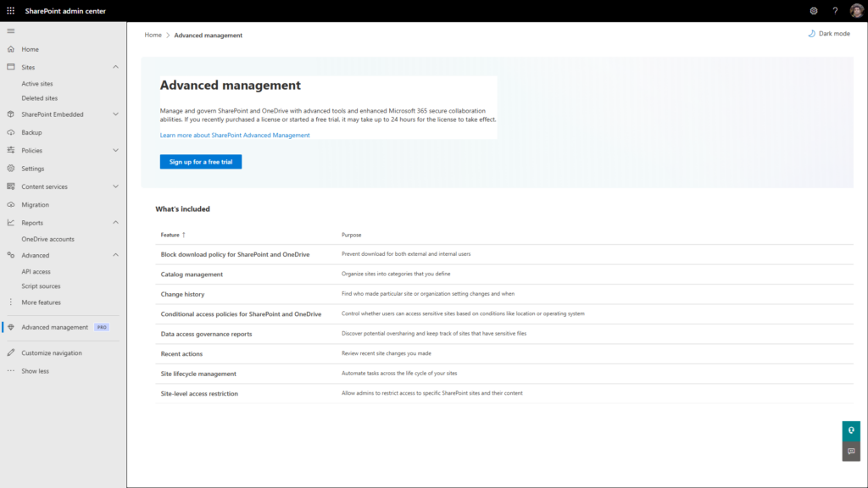The height and width of the screenshot is (488, 868).
Task: Select Site-level access restriction row
Action: (504, 394)
